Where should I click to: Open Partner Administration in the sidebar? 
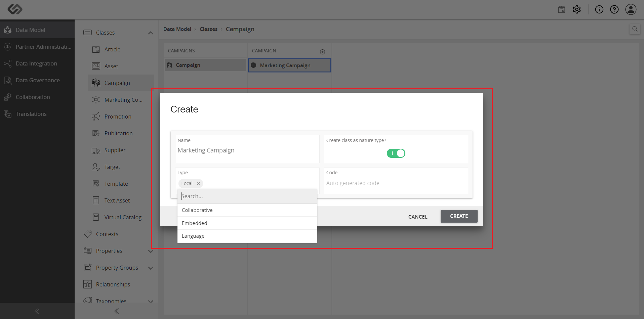point(37,47)
